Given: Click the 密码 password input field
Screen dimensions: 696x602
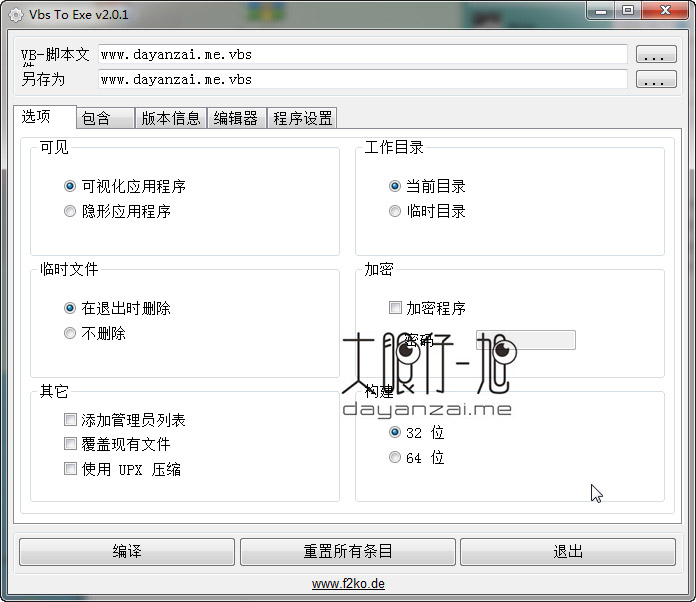Looking at the screenshot, I should [526, 340].
